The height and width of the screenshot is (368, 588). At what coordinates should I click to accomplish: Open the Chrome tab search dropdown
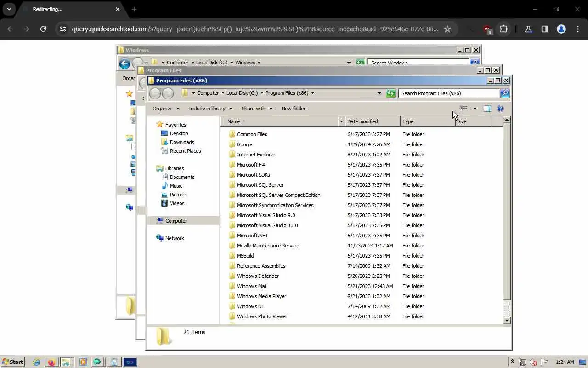(9, 9)
